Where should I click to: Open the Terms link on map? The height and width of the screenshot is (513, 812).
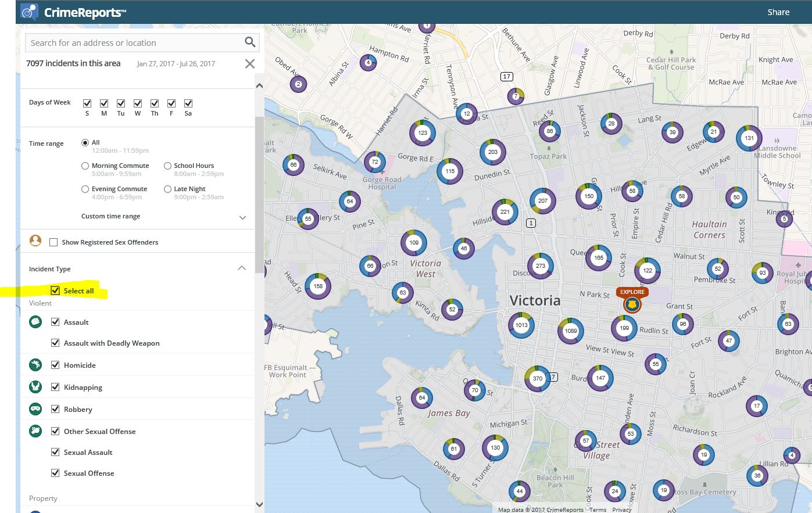coord(598,510)
